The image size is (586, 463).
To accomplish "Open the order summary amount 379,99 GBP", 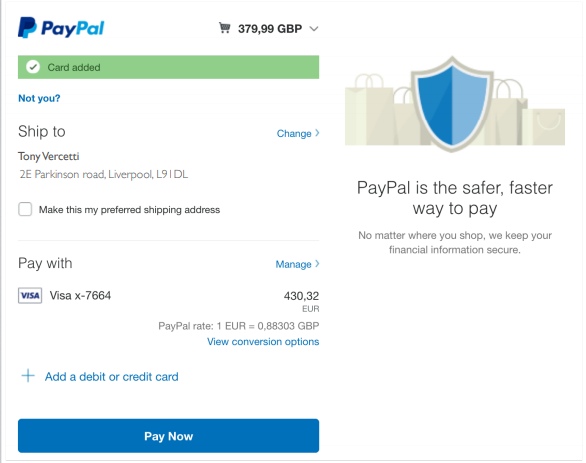I will click(x=270, y=29).
